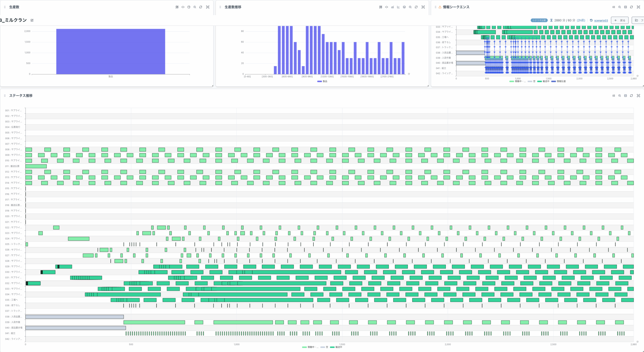644x352 pixels.
Task: Click シナリオ比較 badge
Action: tap(539, 20)
